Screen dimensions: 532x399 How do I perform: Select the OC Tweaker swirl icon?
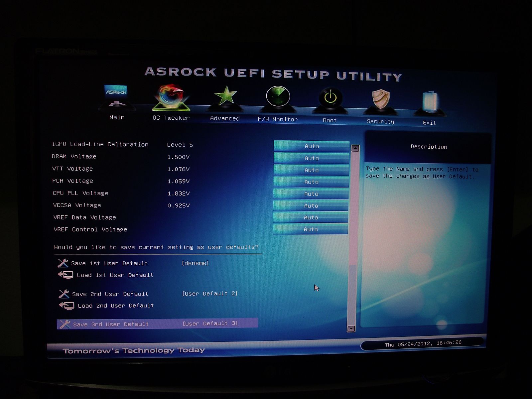(x=171, y=97)
